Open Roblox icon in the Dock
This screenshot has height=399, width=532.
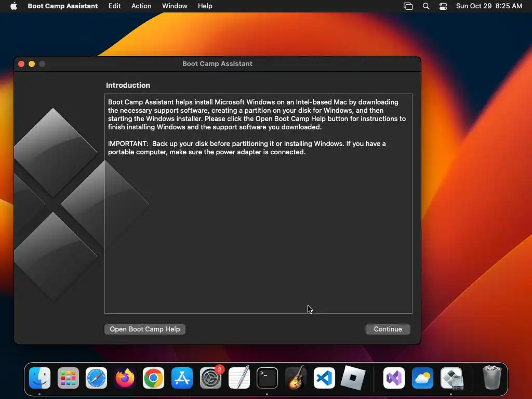click(x=353, y=378)
